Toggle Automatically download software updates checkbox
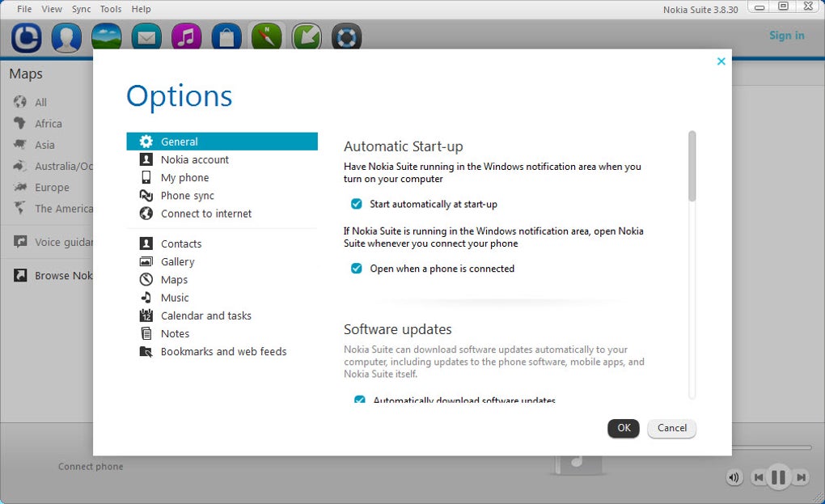The width and height of the screenshot is (825, 504). coord(360,400)
